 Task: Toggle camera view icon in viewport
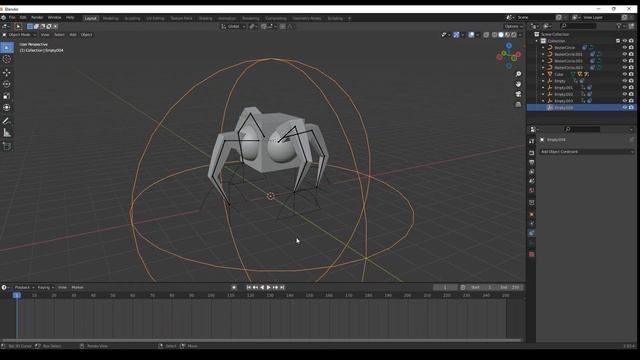click(518, 94)
